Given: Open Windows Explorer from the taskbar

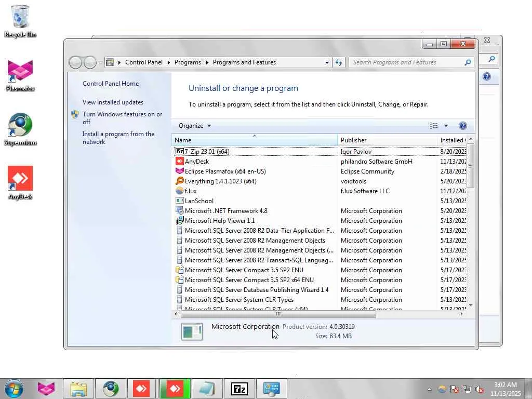Looking at the screenshot, I should point(78,389).
